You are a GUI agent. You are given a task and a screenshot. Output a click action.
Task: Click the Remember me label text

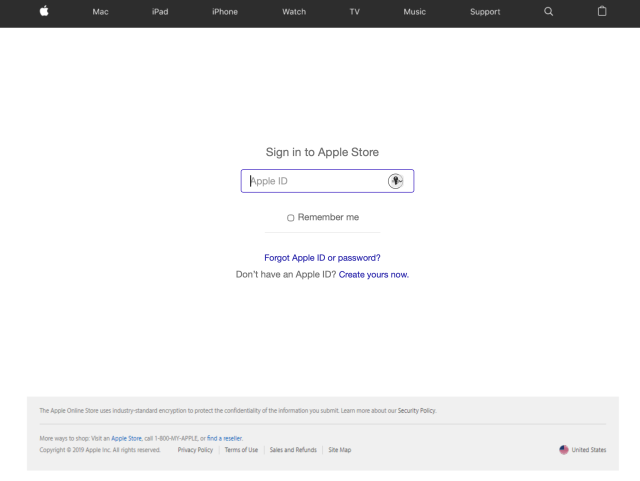[x=328, y=217]
